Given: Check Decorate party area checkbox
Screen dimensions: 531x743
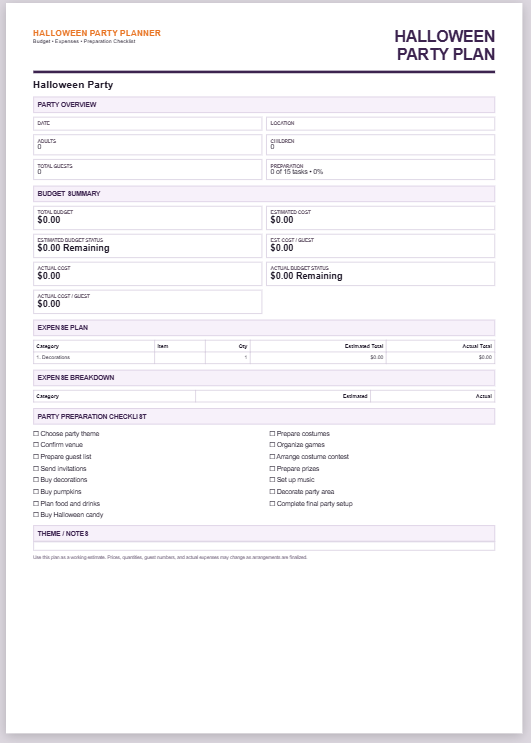Looking at the screenshot, I should (x=272, y=491).
